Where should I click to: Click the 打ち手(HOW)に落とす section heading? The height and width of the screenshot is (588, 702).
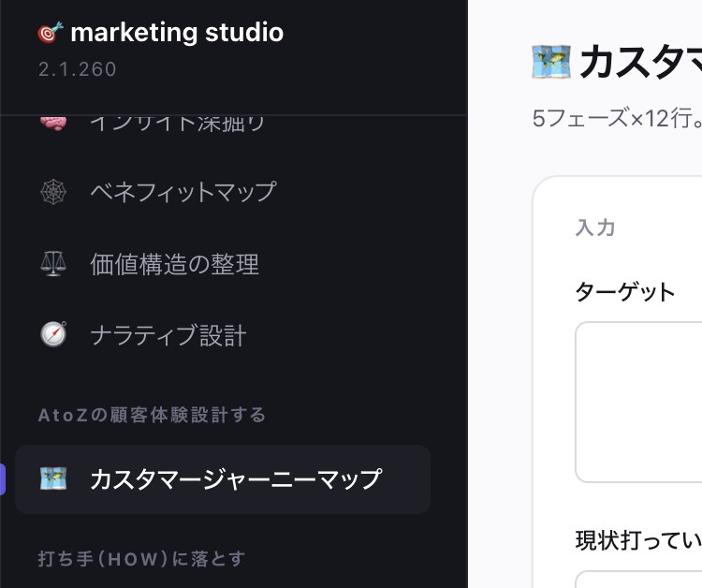pos(142,559)
